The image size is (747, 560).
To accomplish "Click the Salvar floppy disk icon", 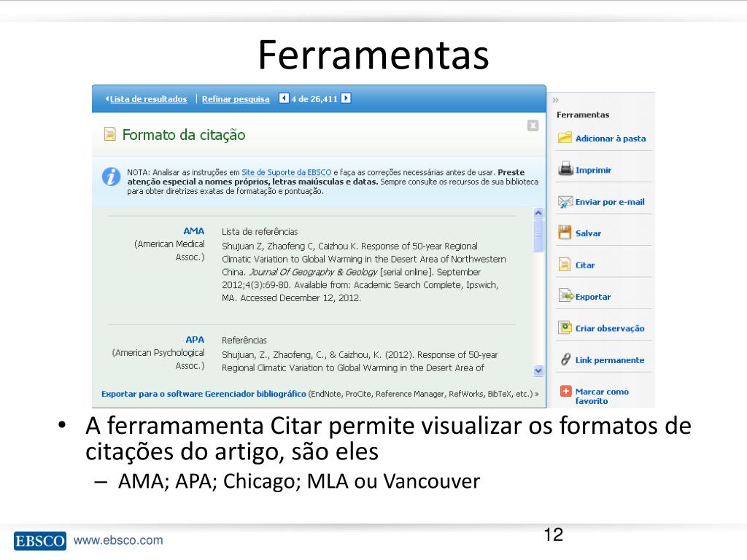I will (x=565, y=233).
